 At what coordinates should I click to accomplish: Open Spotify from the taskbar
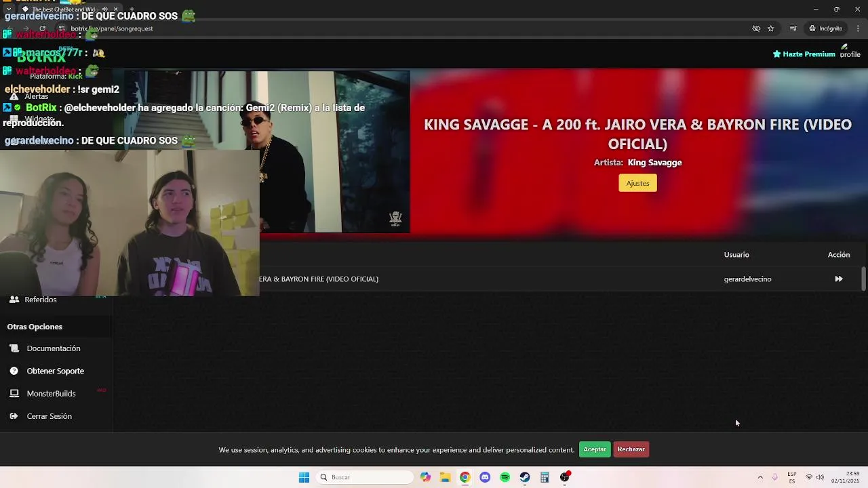(505, 477)
